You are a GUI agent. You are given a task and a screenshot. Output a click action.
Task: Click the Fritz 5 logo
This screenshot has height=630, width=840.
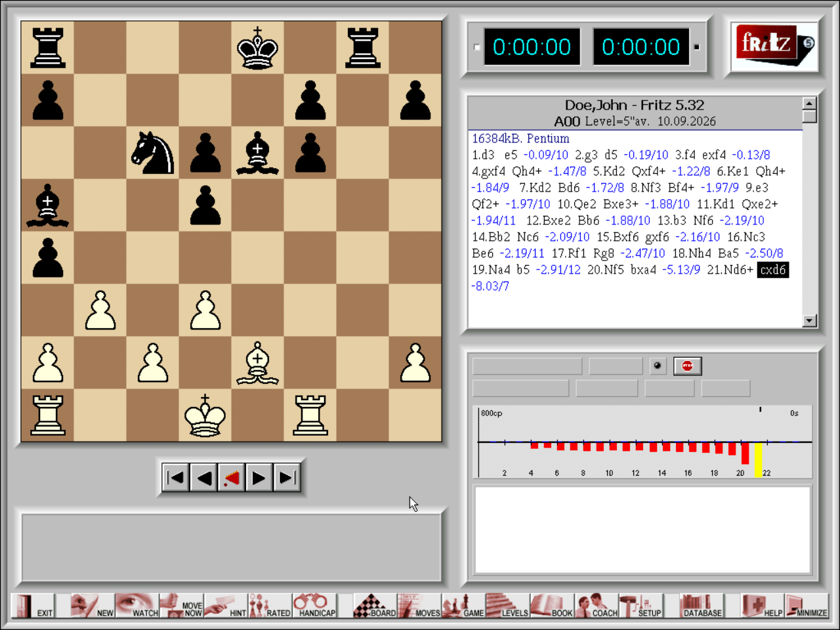click(x=774, y=46)
